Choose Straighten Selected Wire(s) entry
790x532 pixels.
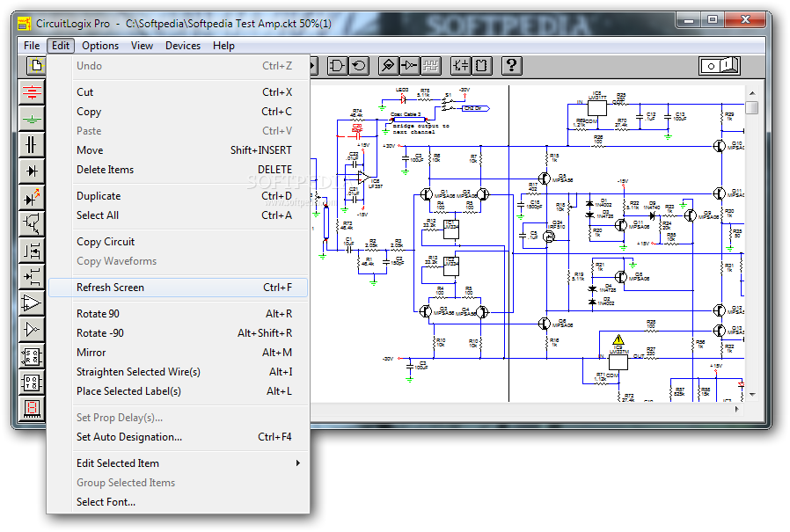(179, 372)
